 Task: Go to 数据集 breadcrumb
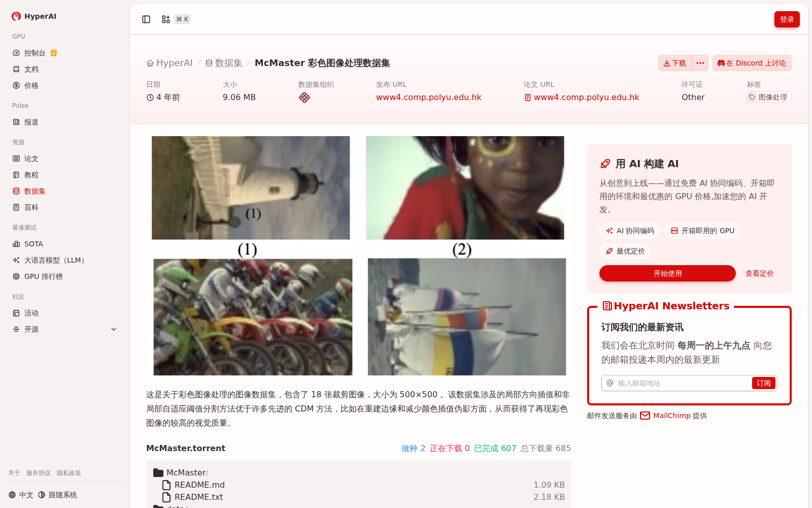tap(224, 63)
